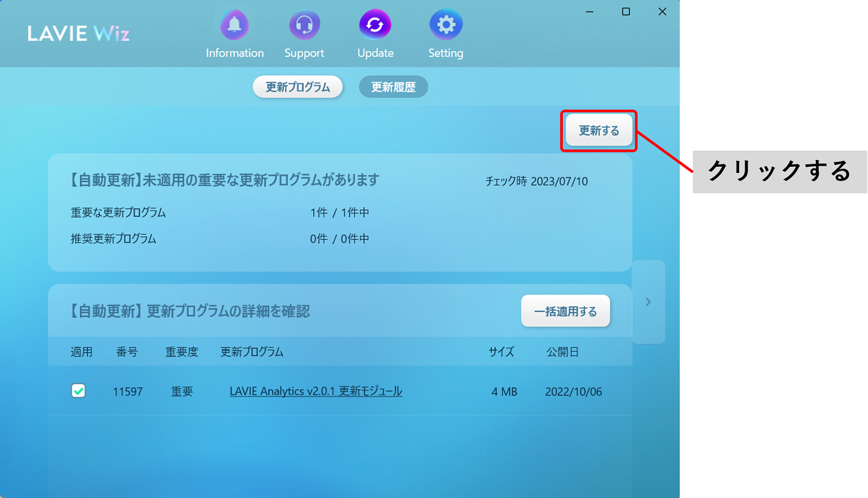Click the 未適用の重要な更新プログラムがあります heading
Image resolution: width=868 pixels, height=498 pixels.
click(x=261, y=181)
